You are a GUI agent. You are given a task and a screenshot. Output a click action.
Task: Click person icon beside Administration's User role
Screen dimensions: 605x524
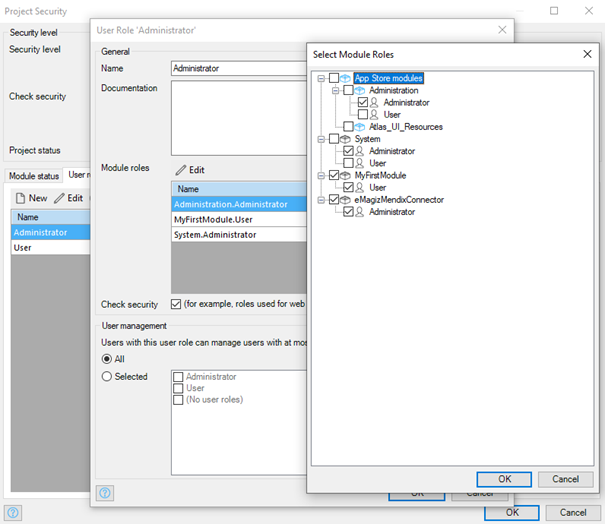[374, 115]
